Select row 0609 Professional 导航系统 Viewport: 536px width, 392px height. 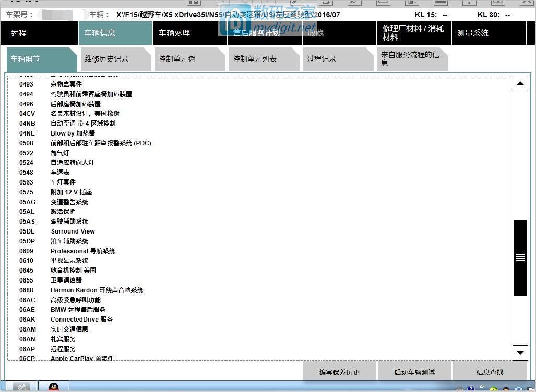(x=67, y=251)
